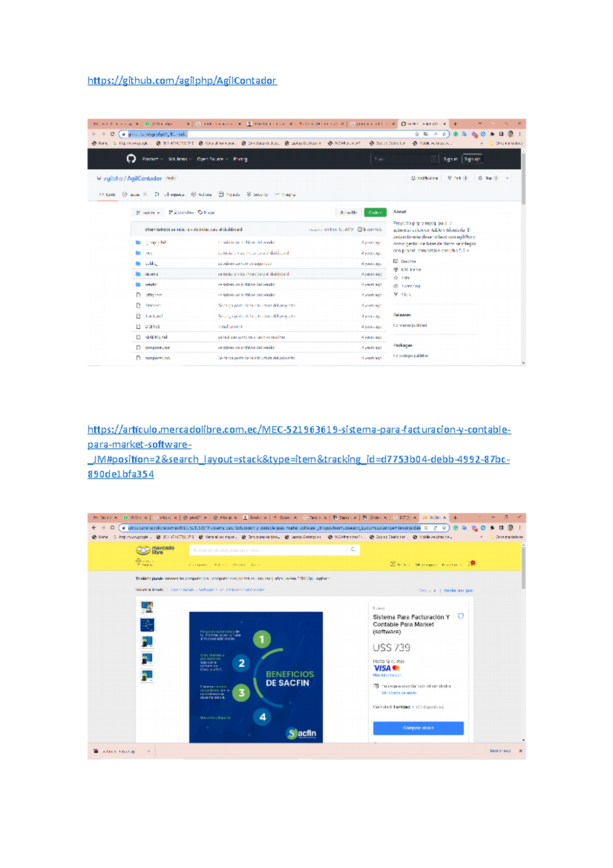Click the folder icon in the vendor row
This screenshot has width=613, height=868.
pyautogui.click(x=138, y=285)
